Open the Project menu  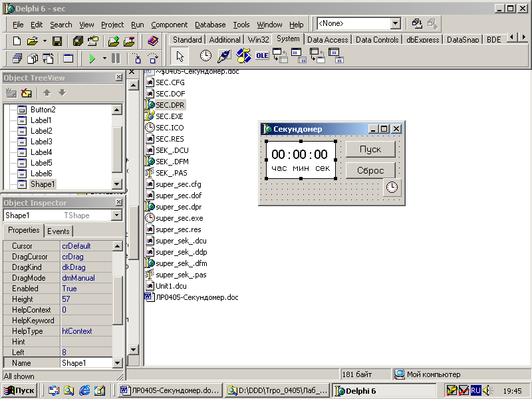pyautogui.click(x=112, y=25)
